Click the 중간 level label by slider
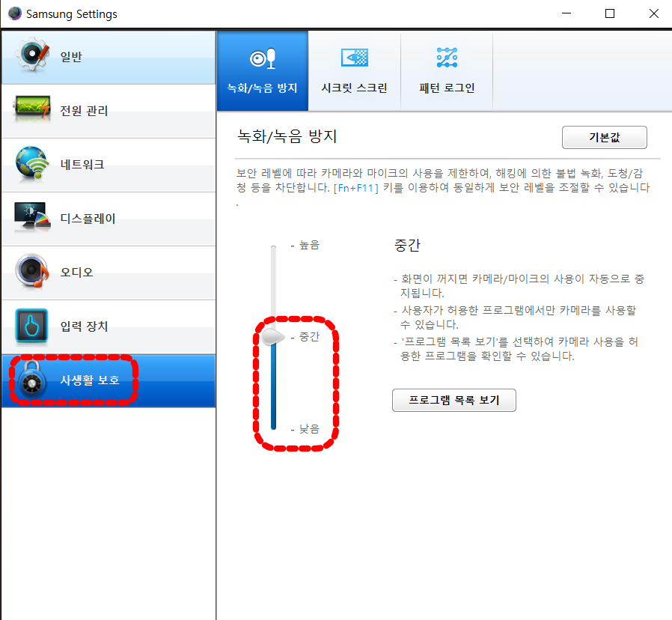 coord(309,337)
